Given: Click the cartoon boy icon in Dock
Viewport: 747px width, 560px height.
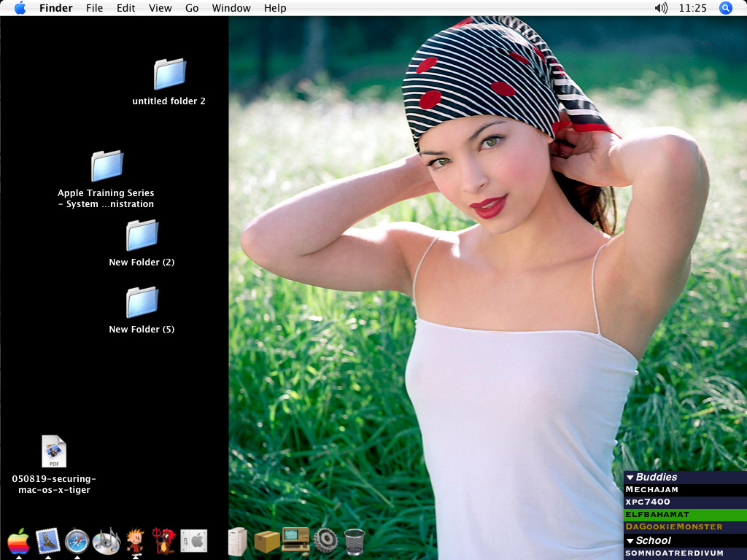Looking at the screenshot, I should (x=135, y=542).
